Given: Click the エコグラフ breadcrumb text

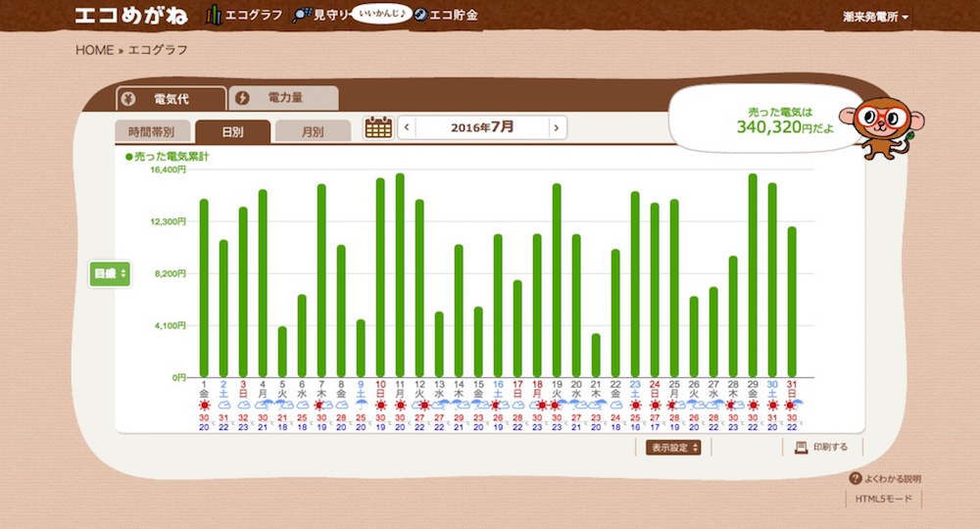Looking at the screenshot, I should [x=158, y=50].
